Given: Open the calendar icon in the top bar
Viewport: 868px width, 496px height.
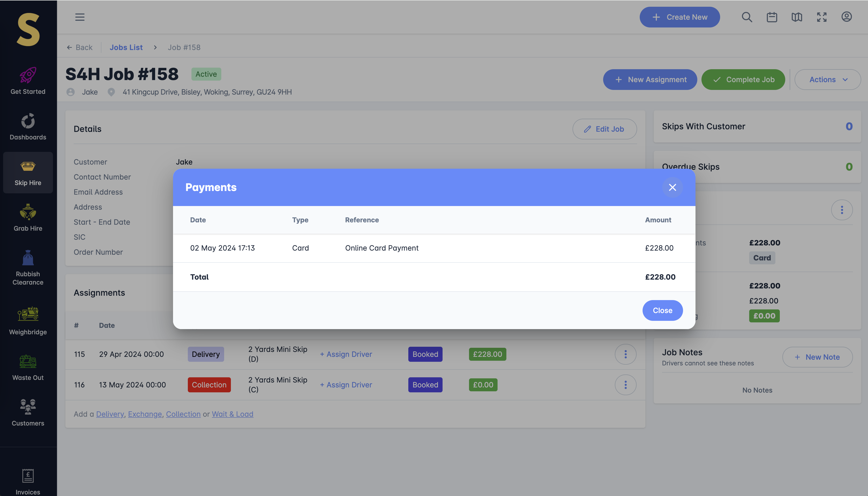Looking at the screenshot, I should (771, 17).
